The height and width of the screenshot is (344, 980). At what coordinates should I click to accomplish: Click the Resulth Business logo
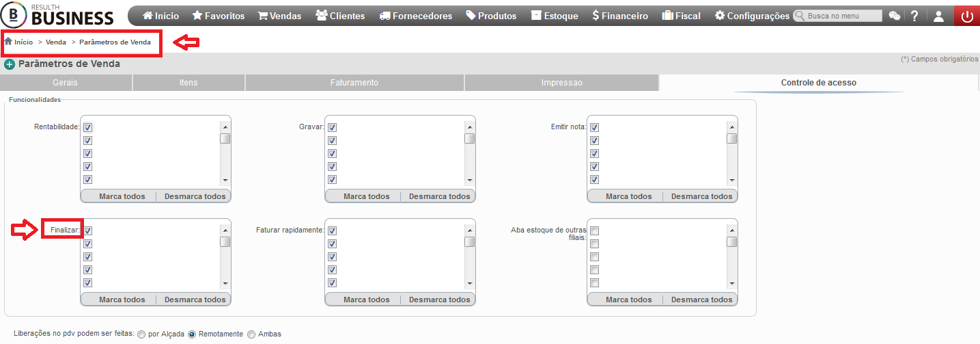(x=59, y=15)
